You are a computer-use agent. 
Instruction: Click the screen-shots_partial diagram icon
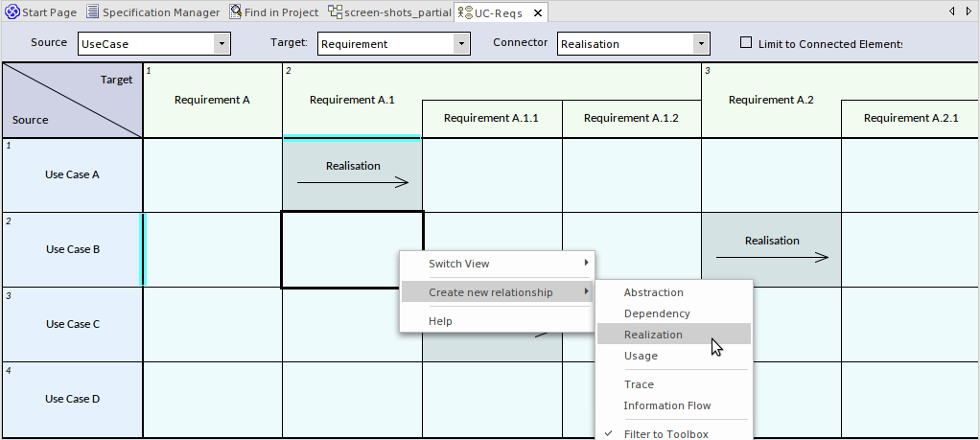tap(335, 12)
